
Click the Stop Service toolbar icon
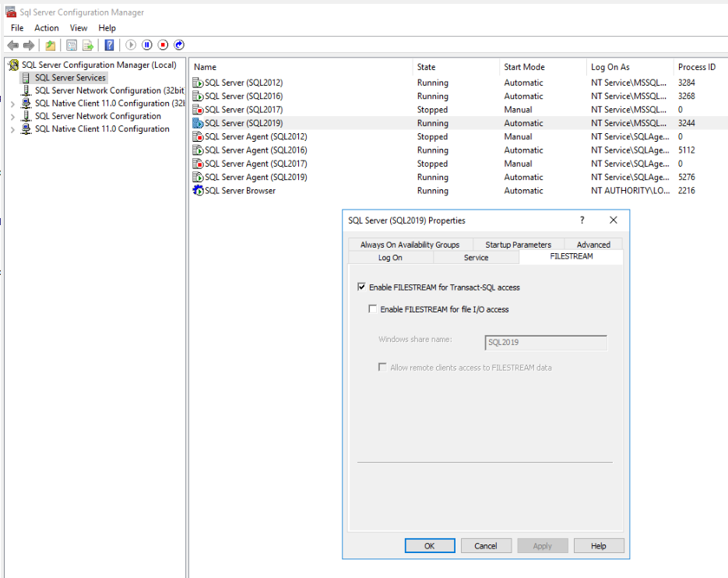click(164, 45)
